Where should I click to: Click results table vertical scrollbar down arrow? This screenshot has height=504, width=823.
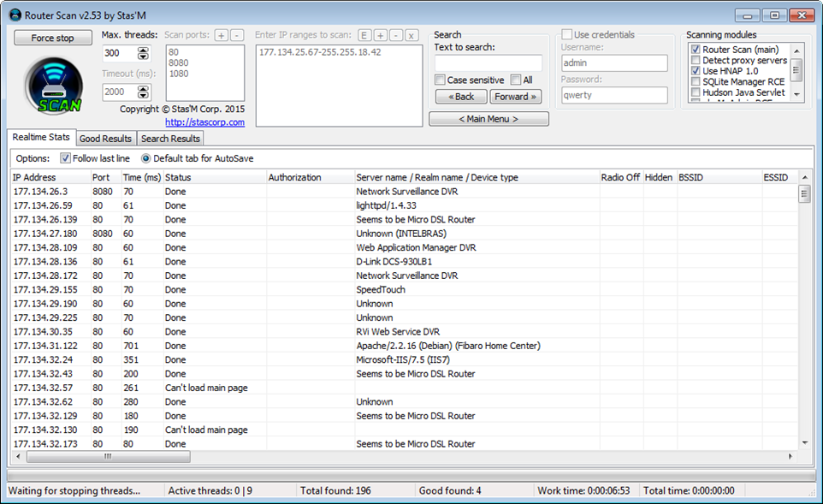tap(805, 443)
